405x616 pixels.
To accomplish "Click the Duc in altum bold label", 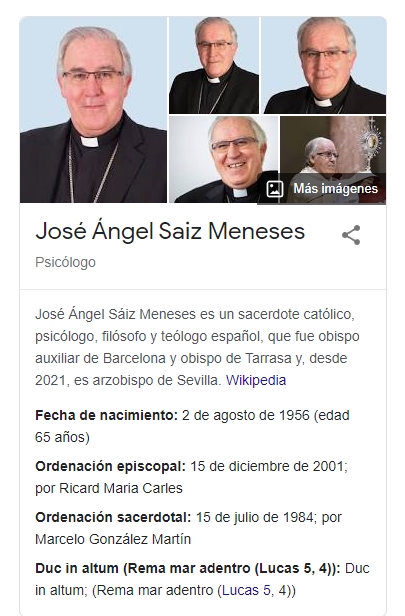I will pyautogui.click(x=188, y=568).
